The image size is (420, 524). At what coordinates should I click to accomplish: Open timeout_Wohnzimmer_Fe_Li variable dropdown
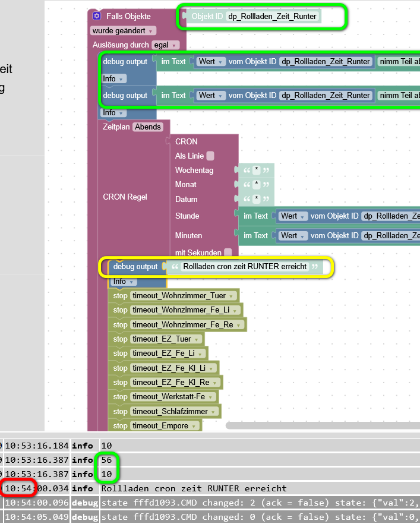[x=185, y=310]
